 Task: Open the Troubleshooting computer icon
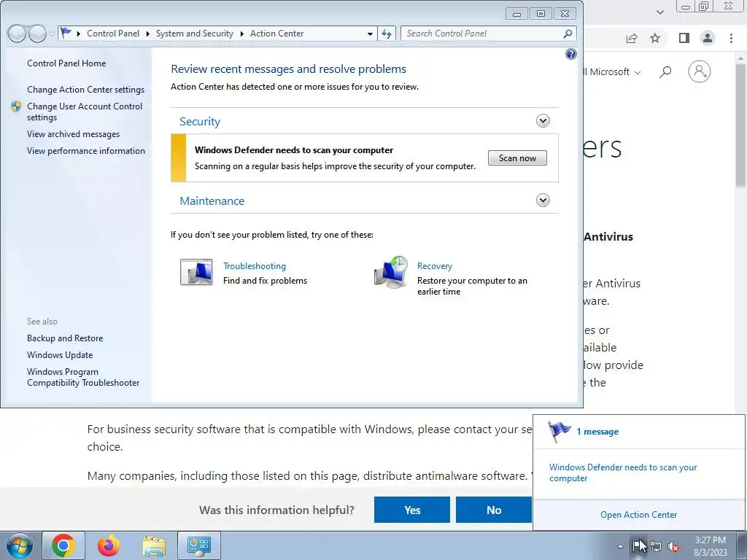pyautogui.click(x=196, y=272)
